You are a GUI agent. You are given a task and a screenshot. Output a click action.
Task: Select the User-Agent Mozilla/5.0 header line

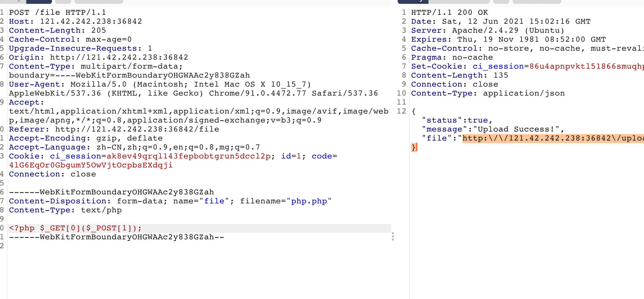tap(160, 84)
